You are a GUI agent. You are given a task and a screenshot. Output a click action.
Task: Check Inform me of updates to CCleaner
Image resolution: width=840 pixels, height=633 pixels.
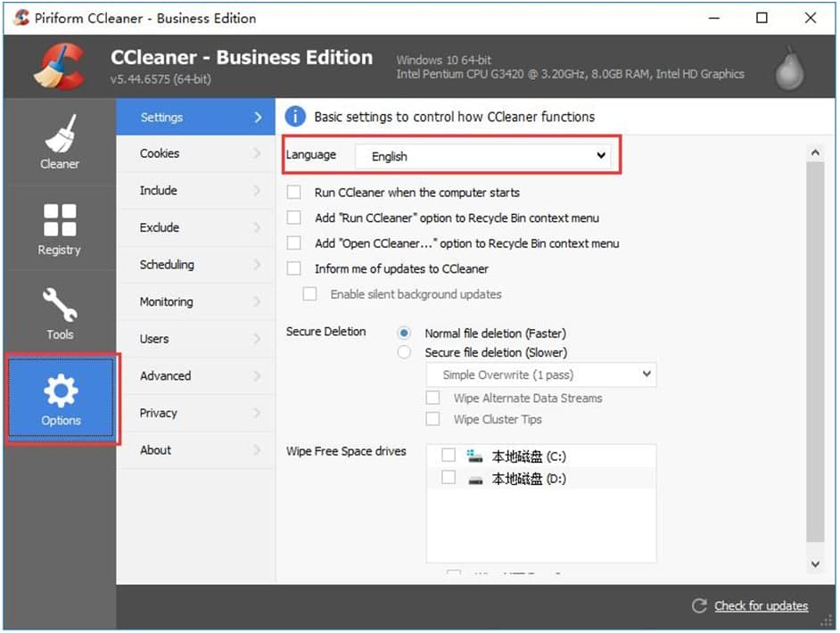294,268
